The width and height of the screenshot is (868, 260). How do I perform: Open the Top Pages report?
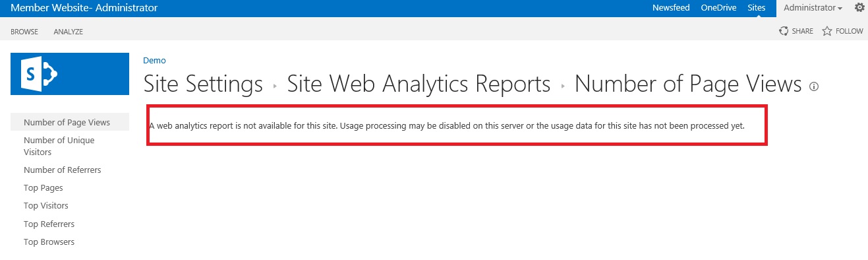coord(43,188)
